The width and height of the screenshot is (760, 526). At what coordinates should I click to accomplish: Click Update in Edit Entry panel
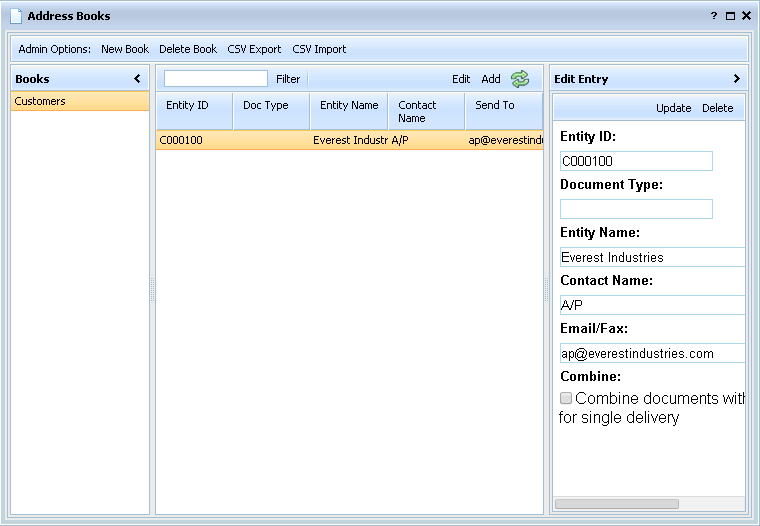click(x=673, y=108)
